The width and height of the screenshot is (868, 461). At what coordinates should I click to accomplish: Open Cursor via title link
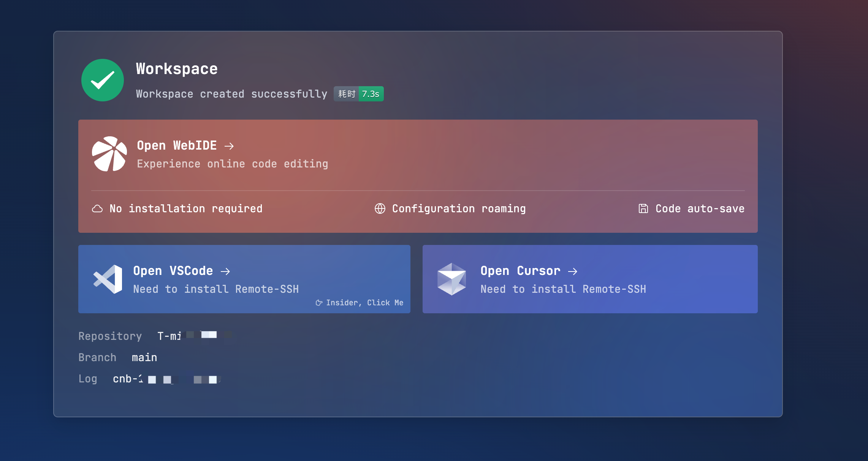[x=520, y=271]
